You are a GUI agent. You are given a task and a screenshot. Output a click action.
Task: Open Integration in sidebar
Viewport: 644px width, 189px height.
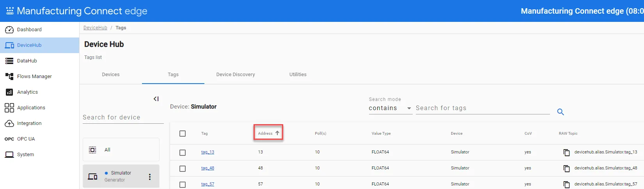pos(39,123)
